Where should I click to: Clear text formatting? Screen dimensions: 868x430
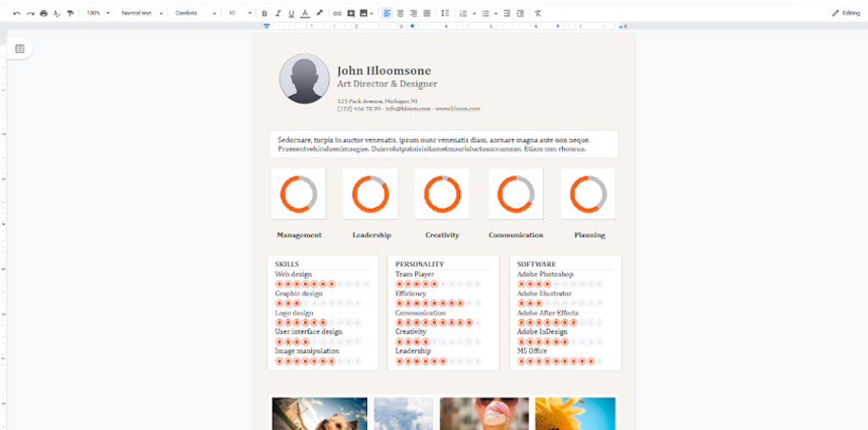538,14
